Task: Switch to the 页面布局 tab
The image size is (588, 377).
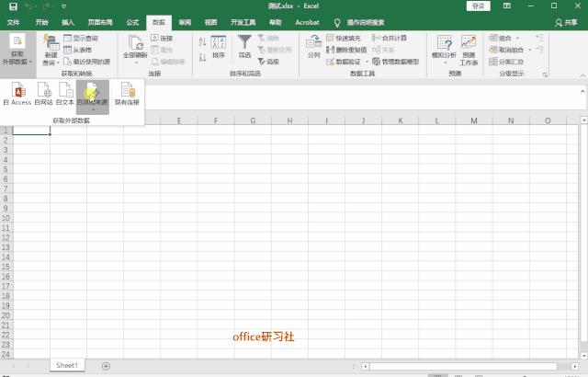Action: [100, 22]
